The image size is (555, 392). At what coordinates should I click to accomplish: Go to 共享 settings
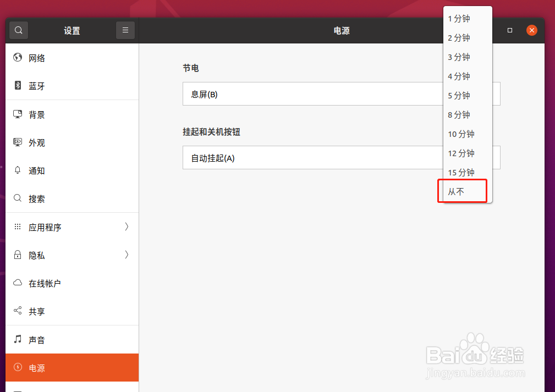[x=72, y=311]
